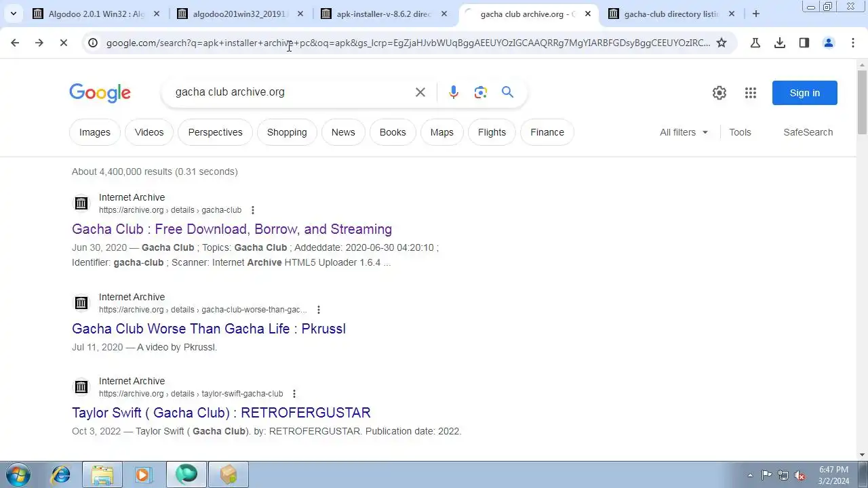This screenshot has height=488, width=868.
Task: Filter results by Shopping
Action: coord(287,132)
